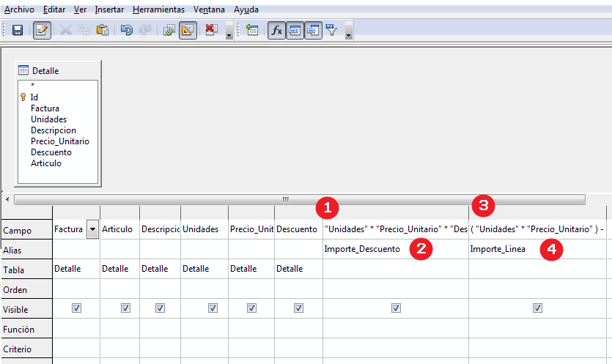Uncheck Visible for the Descuento column

click(298, 308)
